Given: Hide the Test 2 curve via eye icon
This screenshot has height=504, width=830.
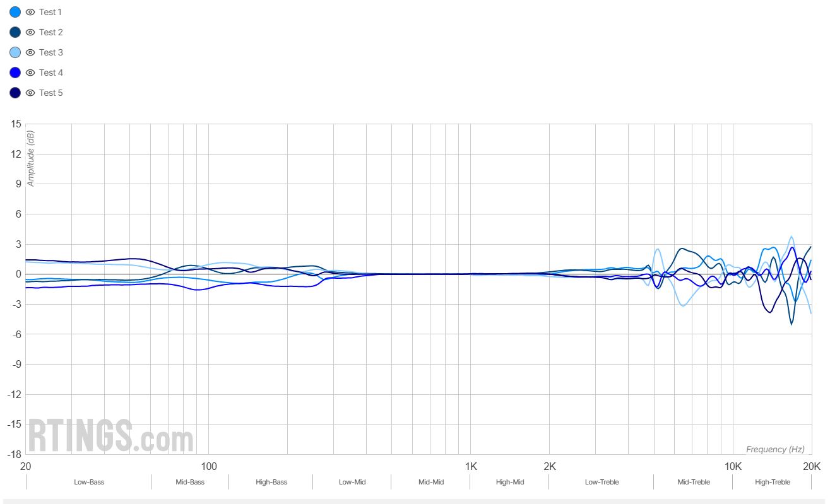Looking at the screenshot, I should coord(30,32).
